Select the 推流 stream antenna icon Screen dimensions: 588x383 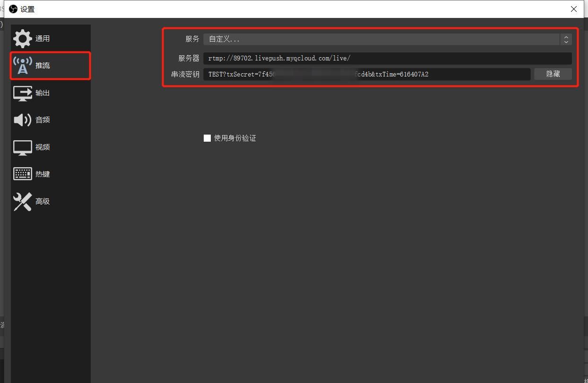pyautogui.click(x=23, y=66)
